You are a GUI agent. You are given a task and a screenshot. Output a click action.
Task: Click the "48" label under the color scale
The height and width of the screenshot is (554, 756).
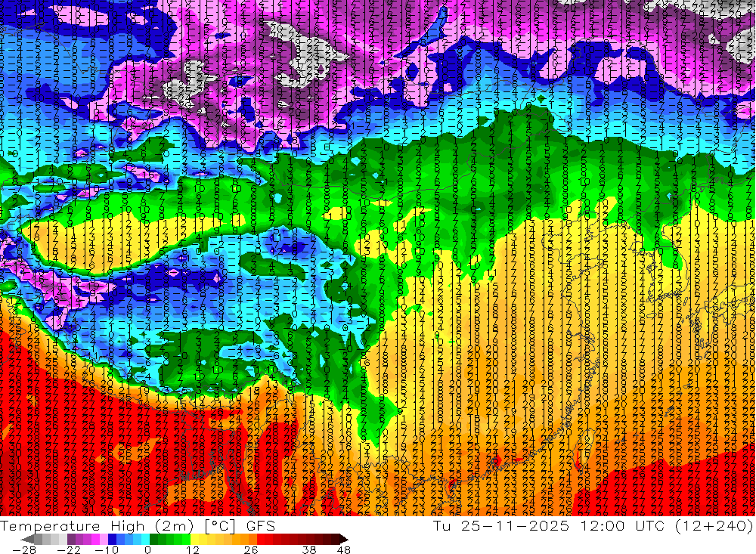[344, 549]
